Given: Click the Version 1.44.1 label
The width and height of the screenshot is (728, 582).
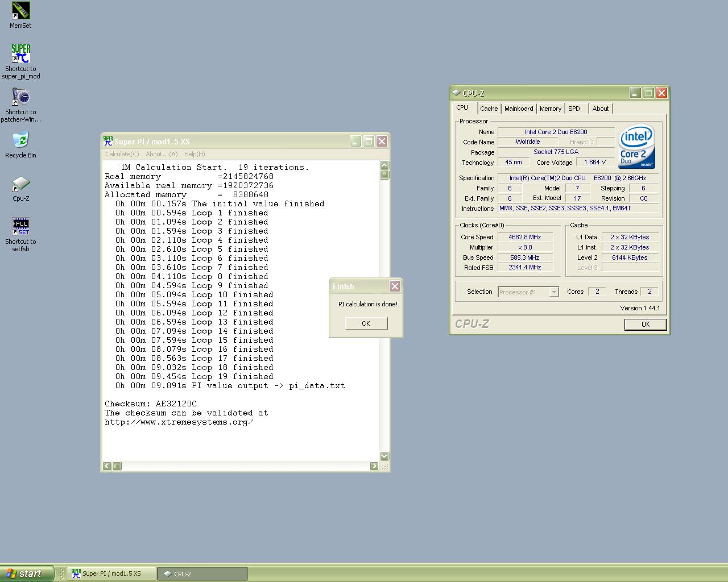Looking at the screenshot, I should point(640,308).
